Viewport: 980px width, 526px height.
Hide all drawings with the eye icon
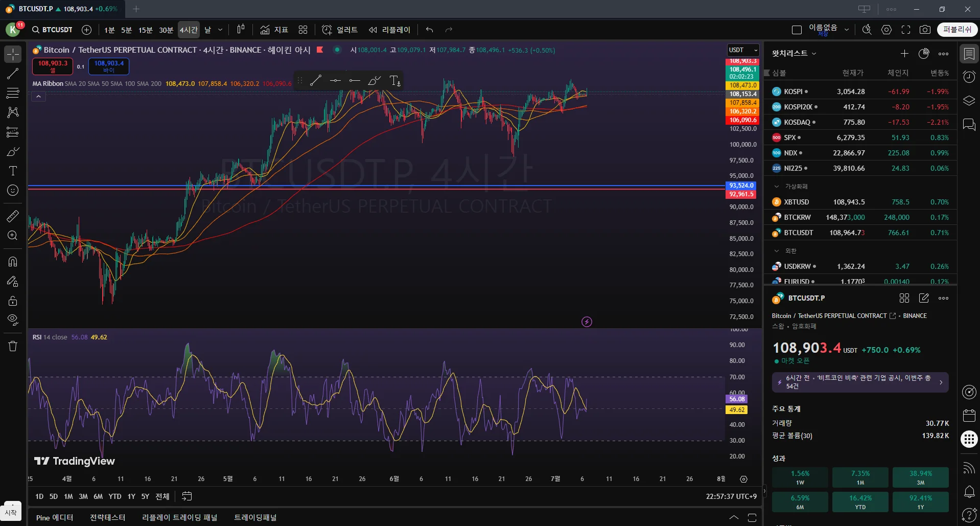13,320
